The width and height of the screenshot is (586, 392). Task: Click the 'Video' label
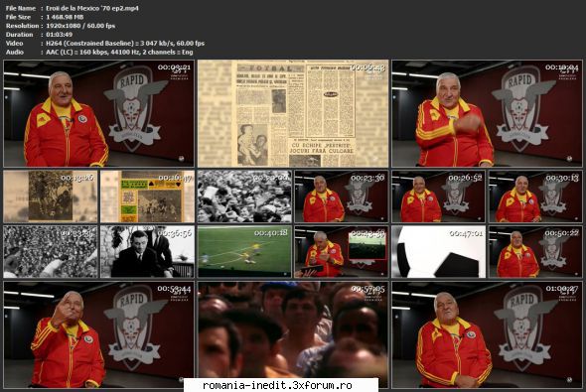click(x=14, y=44)
